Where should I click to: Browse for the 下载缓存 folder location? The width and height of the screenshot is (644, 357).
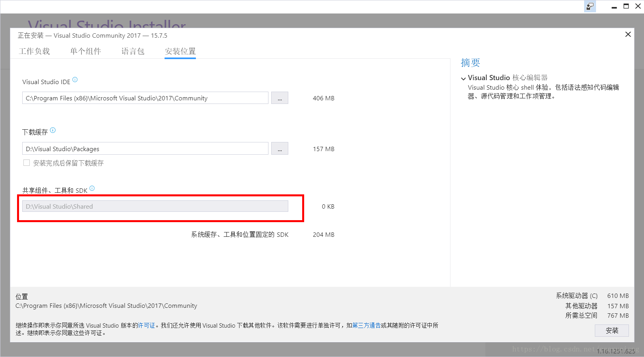click(280, 149)
